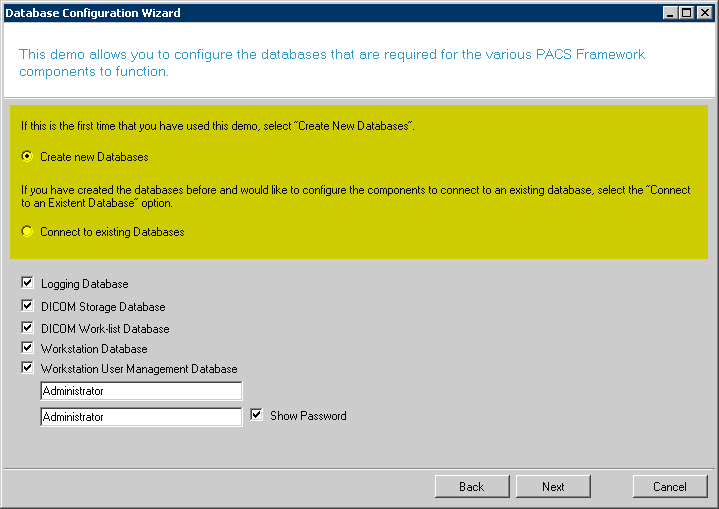The image size is (719, 509).
Task: Close the wizard with the X icon
Action: coord(704,13)
